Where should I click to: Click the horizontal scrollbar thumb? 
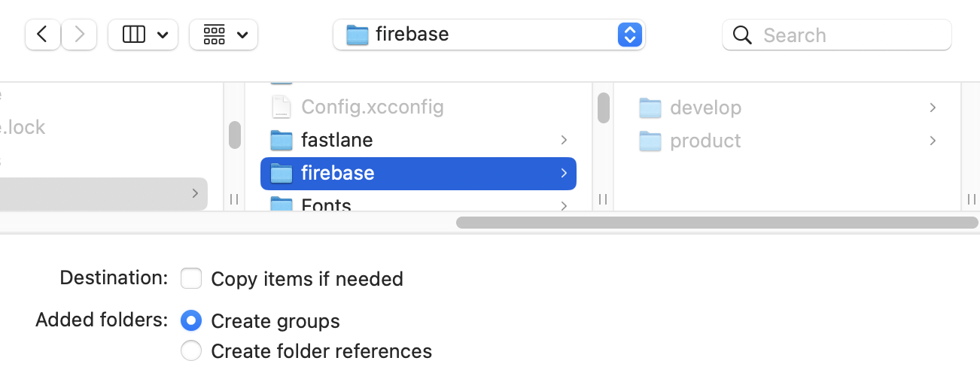pyautogui.click(x=717, y=223)
